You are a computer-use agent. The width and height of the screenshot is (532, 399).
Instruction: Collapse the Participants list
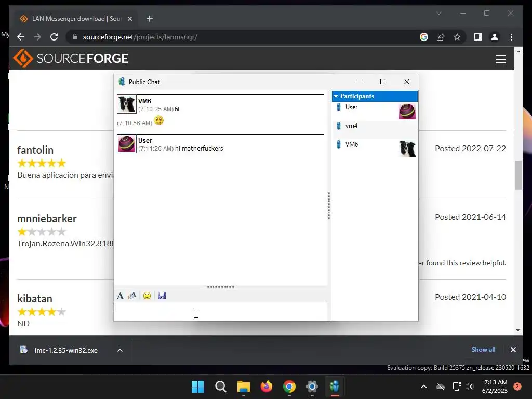336,96
